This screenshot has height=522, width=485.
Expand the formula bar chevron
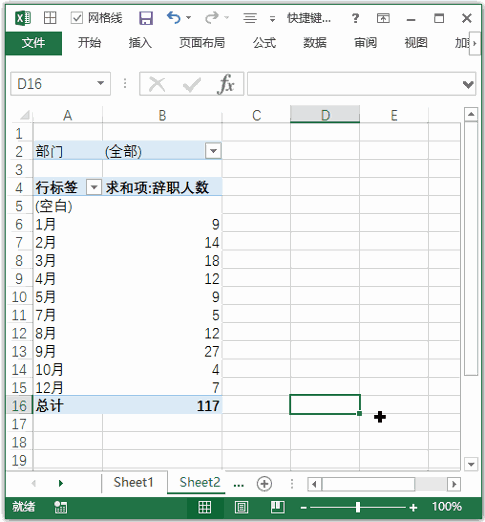pyautogui.click(x=468, y=85)
